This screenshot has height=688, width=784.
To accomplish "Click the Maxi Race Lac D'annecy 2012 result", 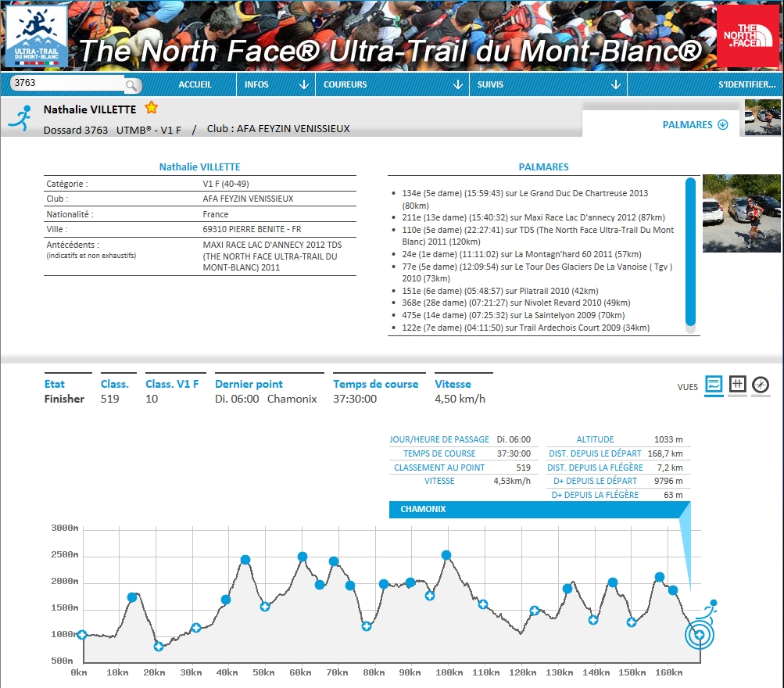I will pyautogui.click(x=534, y=217).
